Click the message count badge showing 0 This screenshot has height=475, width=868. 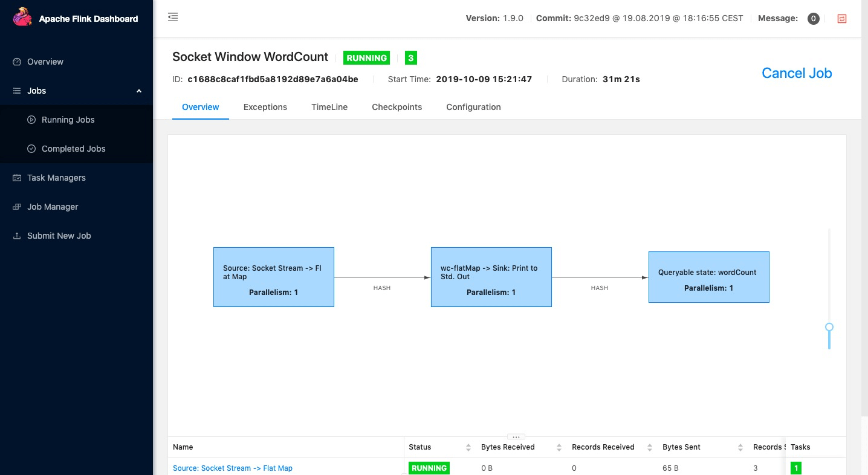814,19
